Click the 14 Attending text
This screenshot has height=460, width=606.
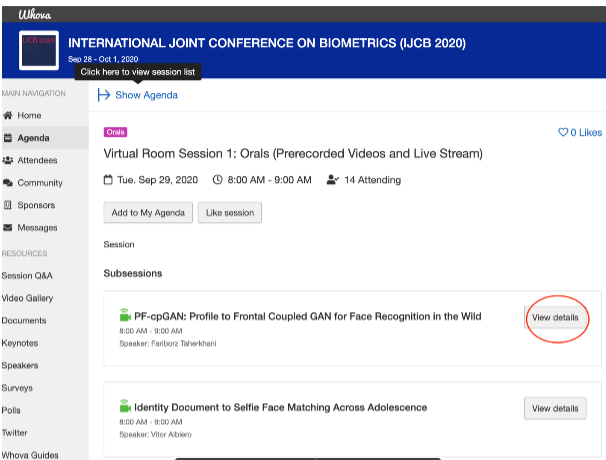373,180
